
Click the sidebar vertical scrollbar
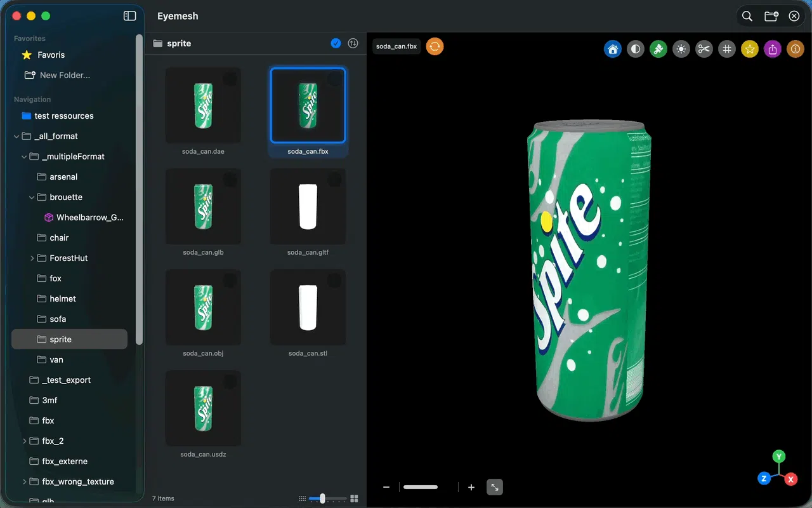click(x=139, y=189)
